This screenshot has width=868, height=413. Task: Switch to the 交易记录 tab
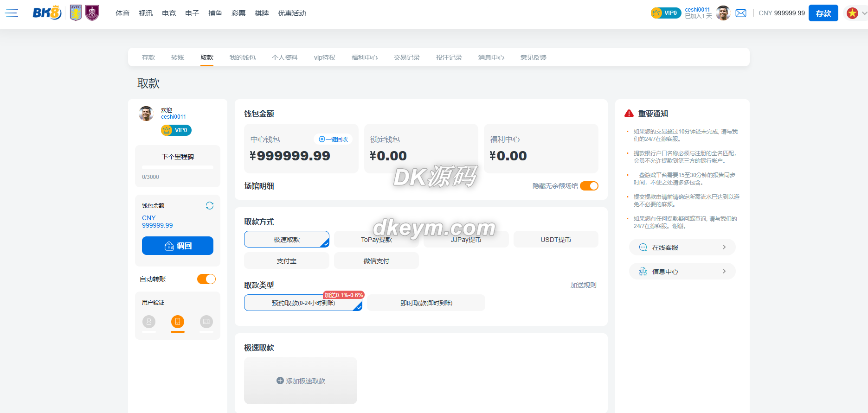[x=406, y=57]
